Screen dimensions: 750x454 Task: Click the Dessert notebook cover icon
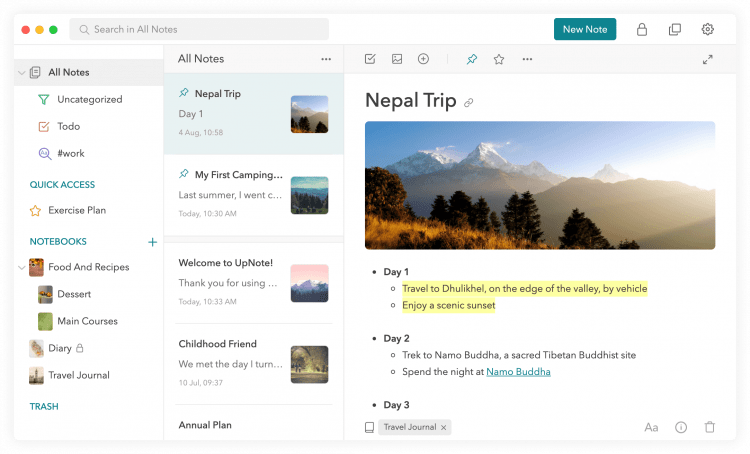click(x=45, y=295)
